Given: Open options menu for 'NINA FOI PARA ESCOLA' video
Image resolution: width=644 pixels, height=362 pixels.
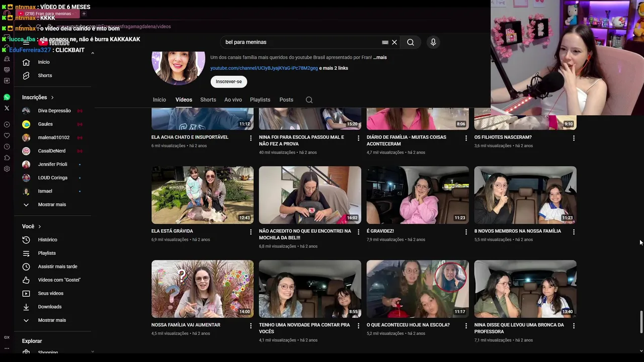Looking at the screenshot, I should pyautogui.click(x=358, y=138).
